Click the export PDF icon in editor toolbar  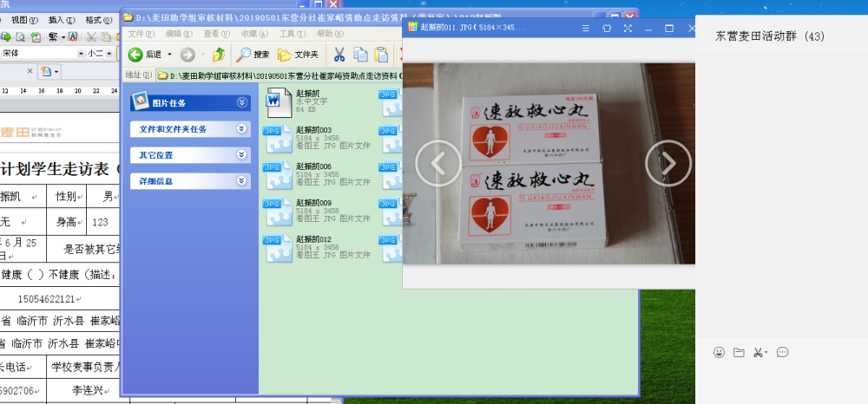36,37
